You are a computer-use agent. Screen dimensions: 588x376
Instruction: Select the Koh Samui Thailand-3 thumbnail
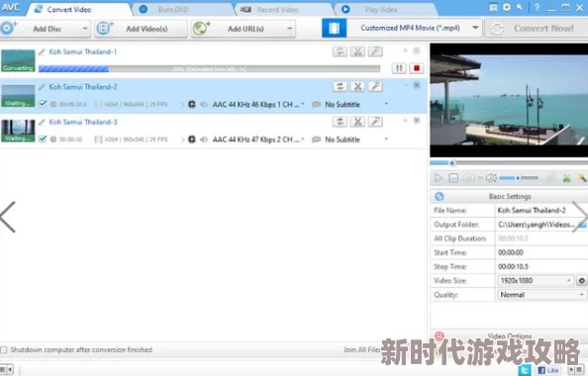coord(18,131)
